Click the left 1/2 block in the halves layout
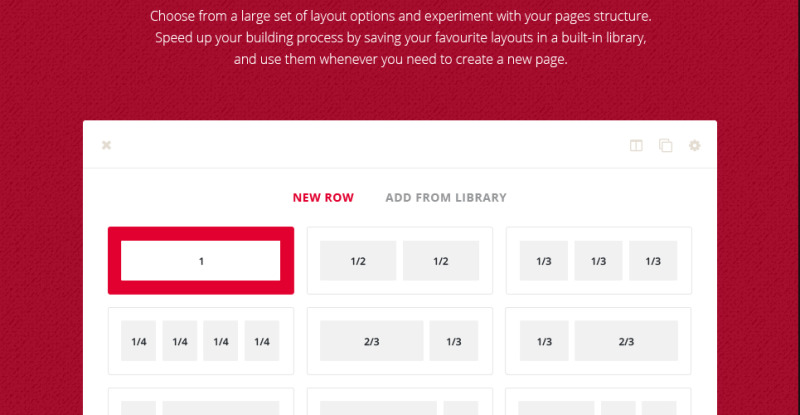The image size is (800, 415). click(358, 261)
